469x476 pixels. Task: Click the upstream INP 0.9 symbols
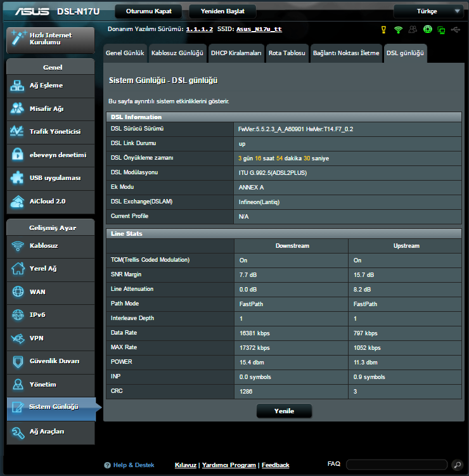(369, 377)
